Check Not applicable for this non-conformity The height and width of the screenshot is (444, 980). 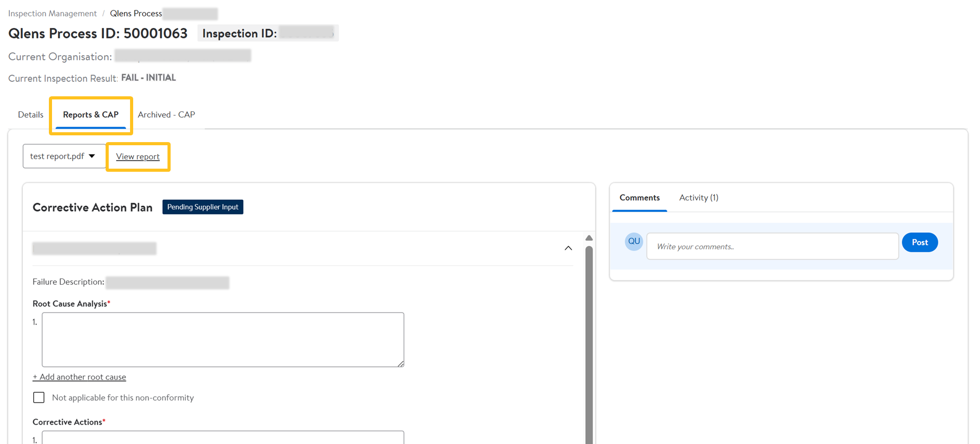click(39, 398)
